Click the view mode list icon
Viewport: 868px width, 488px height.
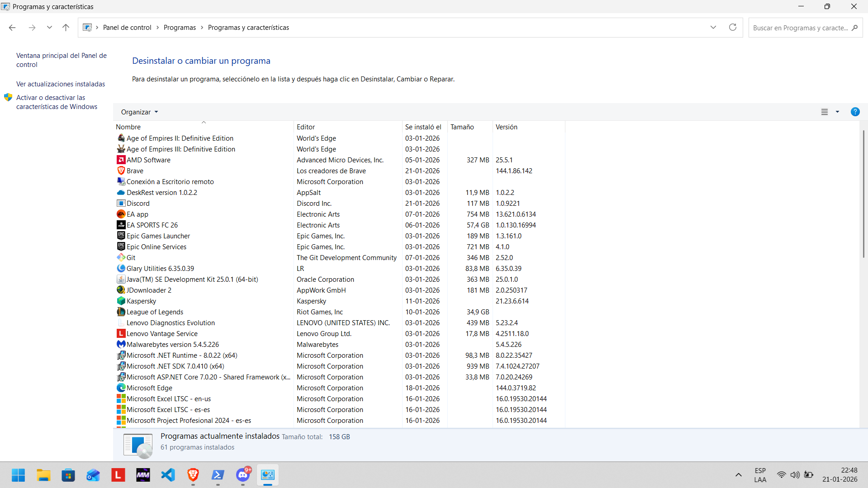(x=824, y=112)
